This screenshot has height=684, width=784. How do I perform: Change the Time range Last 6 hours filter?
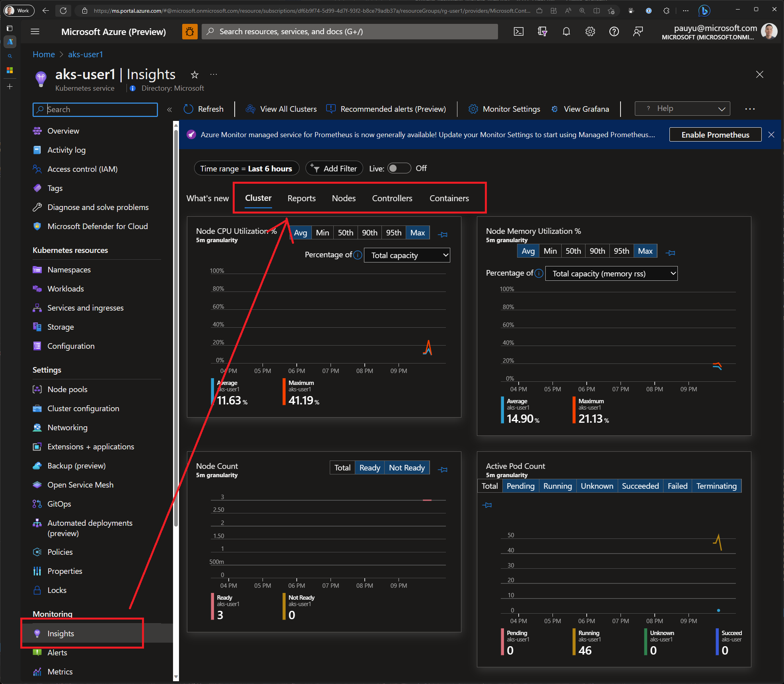(x=246, y=168)
